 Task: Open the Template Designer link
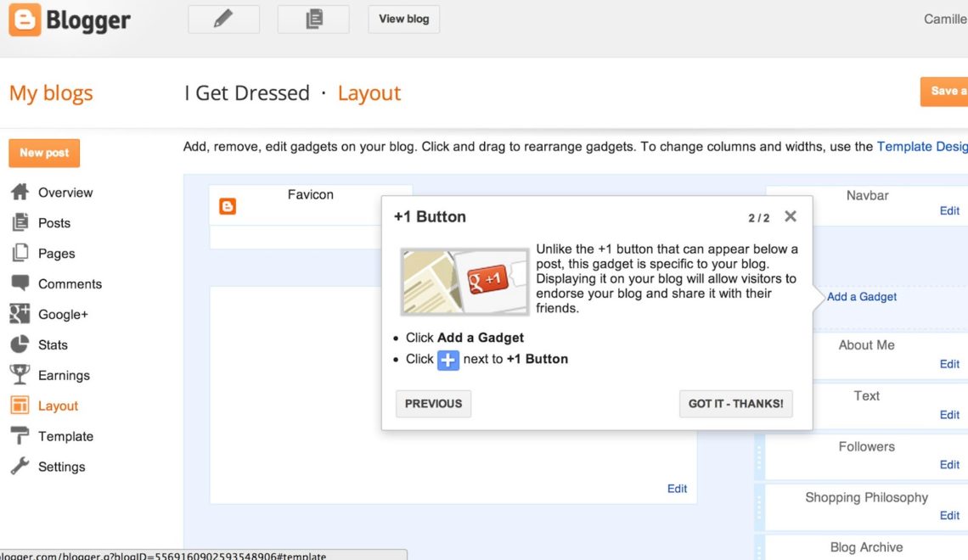pyautogui.click(x=922, y=147)
